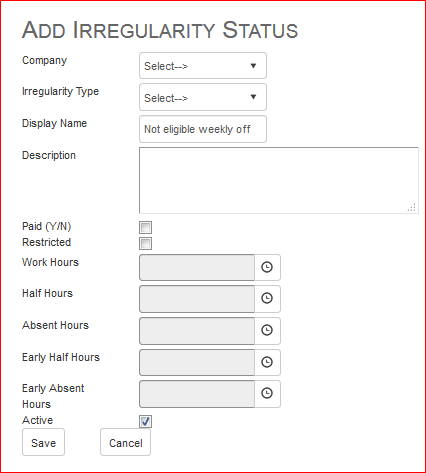Open the Early Half Hours clock picker
Viewport: 426px width, 473px height.
(x=267, y=362)
